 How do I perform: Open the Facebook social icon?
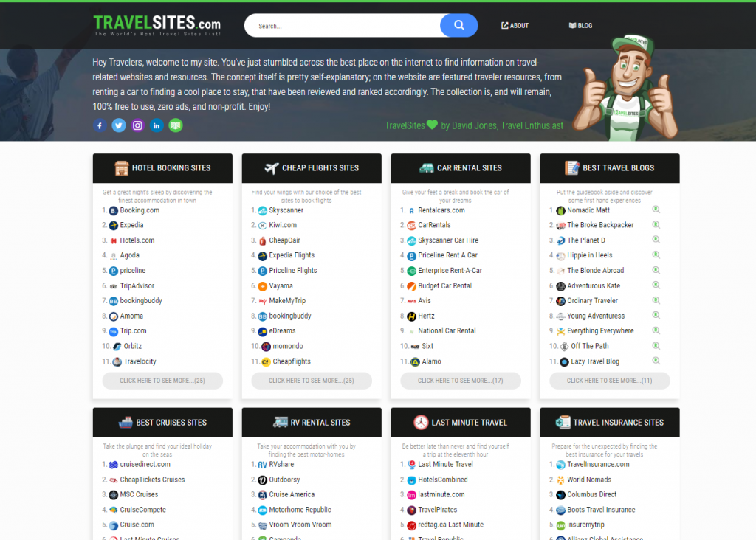pos(100,125)
